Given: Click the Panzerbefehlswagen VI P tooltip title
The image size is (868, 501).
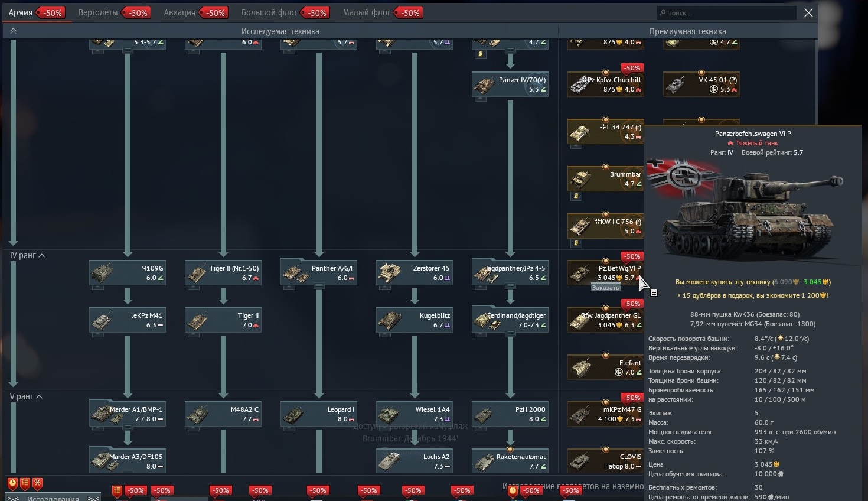Looking at the screenshot, I should click(753, 134).
